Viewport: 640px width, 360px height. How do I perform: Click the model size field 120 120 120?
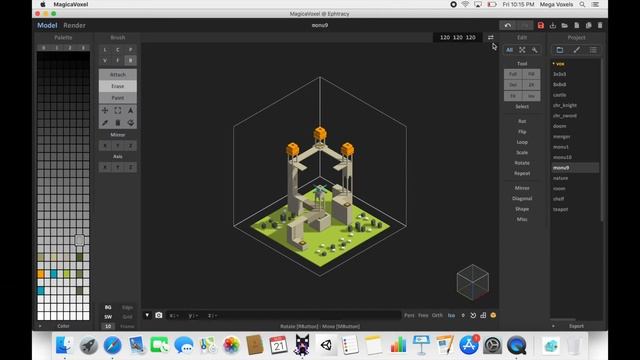458,38
